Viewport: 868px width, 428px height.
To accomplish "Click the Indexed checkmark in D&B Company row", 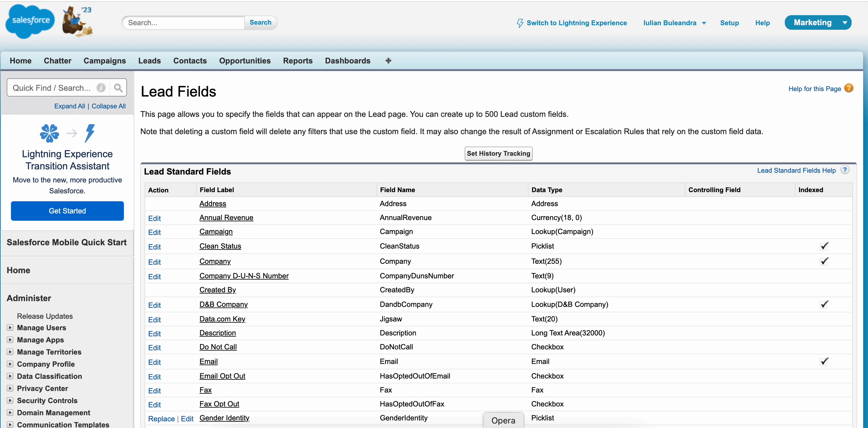I will 824,304.
